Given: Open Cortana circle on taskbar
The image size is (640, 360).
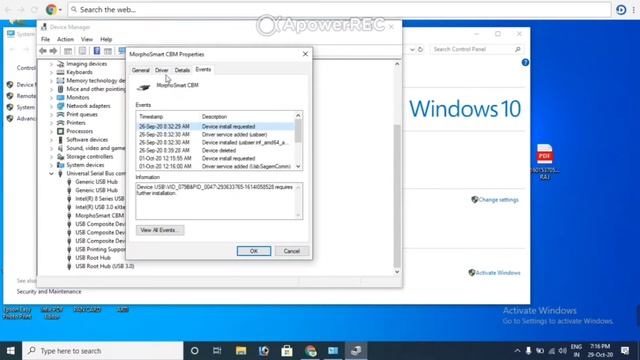Looking at the screenshot, I should click(195, 351).
